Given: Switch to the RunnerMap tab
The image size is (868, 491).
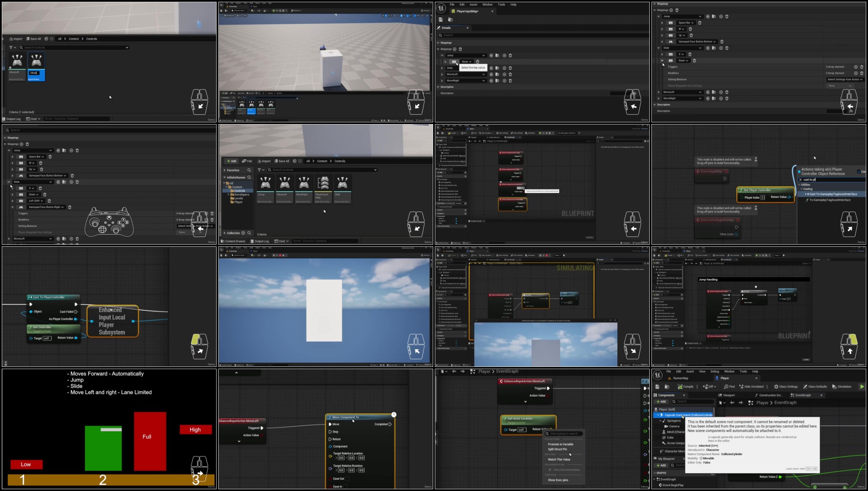Looking at the screenshot, I should coord(678,378).
